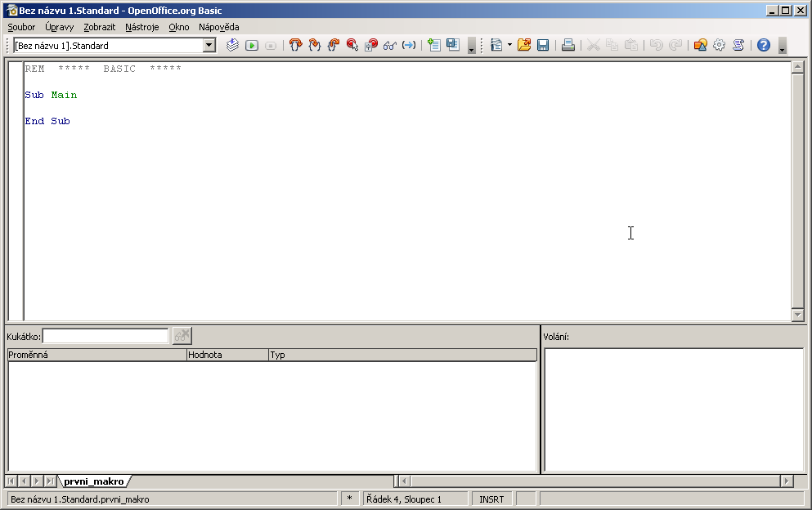Click inside the Volání call stack box
812x510 pixels.
[674, 409]
